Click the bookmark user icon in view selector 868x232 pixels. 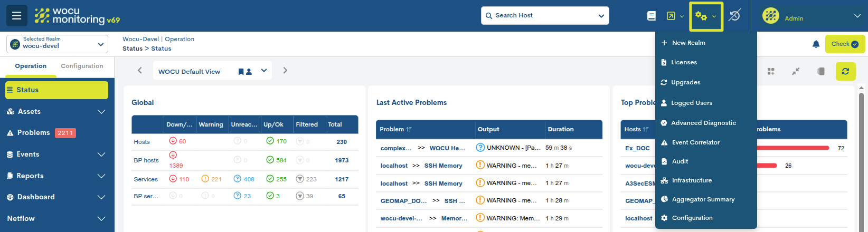click(x=245, y=71)
